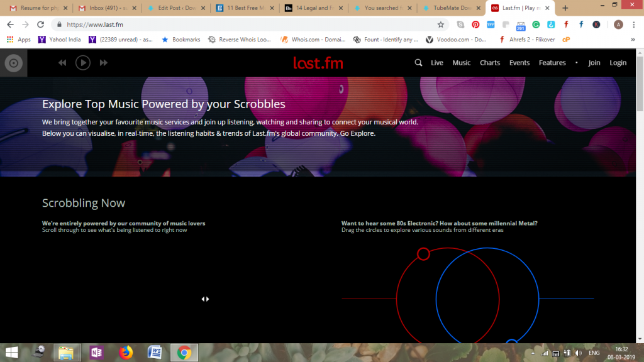Open Firefox from the taskbar
Screen dimensions: 644x362
(x=126, y=353)
